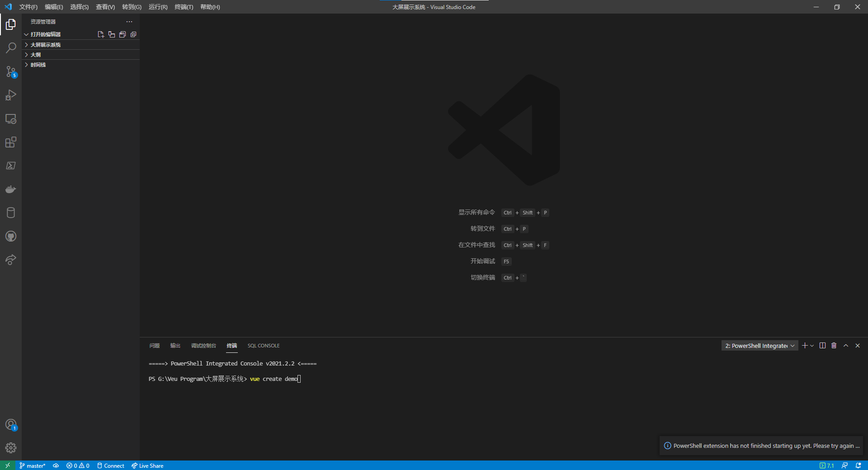The width and height of the screenshot is (868, 470).
Task: Kill terminal with trash icon
Action: 834,346
